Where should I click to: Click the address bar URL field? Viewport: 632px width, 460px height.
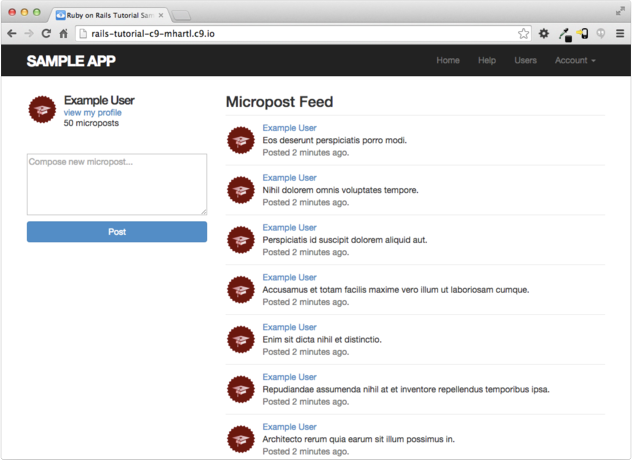[300, 33]
